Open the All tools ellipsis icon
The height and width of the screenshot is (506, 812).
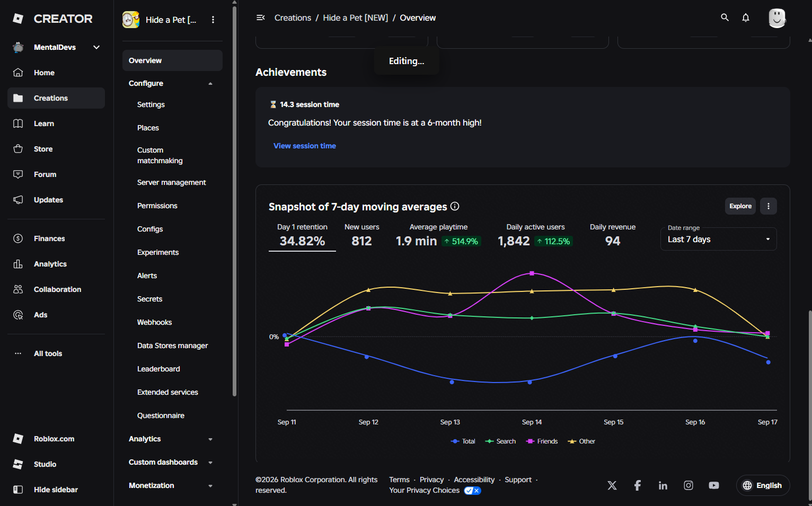18,353
